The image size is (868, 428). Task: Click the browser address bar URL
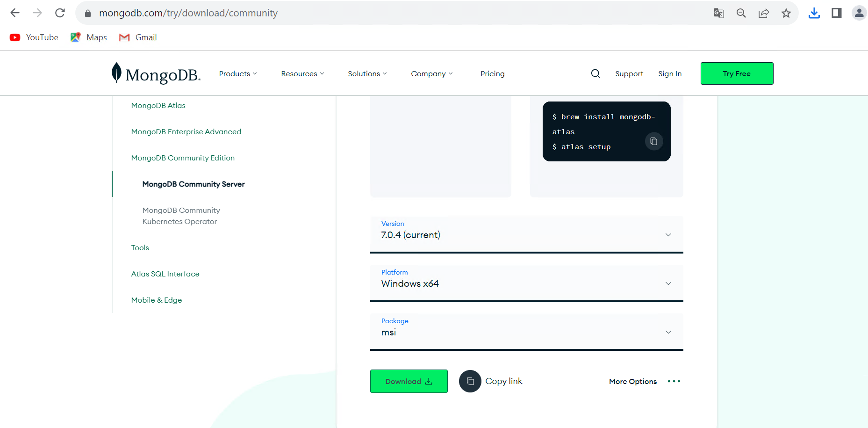[x=188, y=13]
